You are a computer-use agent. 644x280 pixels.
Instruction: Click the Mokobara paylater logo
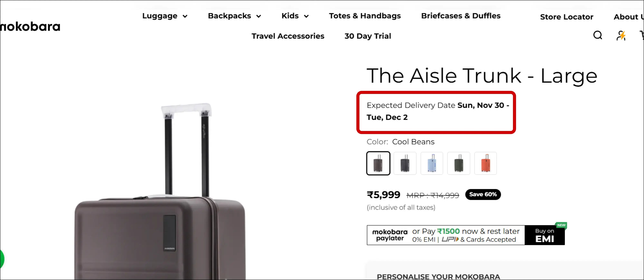click(390, 235)
